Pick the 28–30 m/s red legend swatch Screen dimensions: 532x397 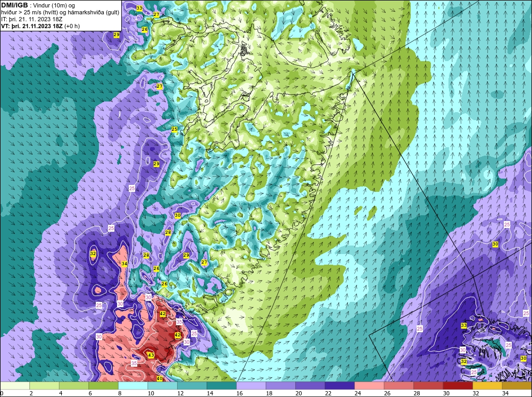(x=428, y=385)
